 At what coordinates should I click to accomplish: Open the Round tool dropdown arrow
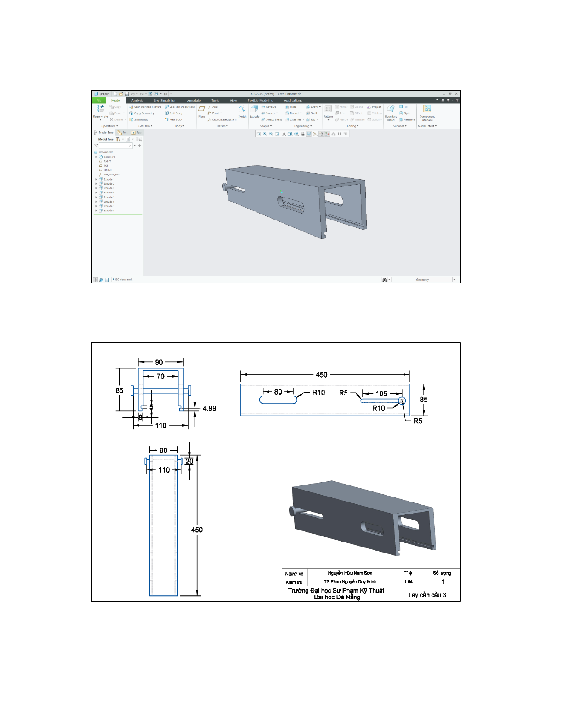pyautogui.click(x=301, y=113)
